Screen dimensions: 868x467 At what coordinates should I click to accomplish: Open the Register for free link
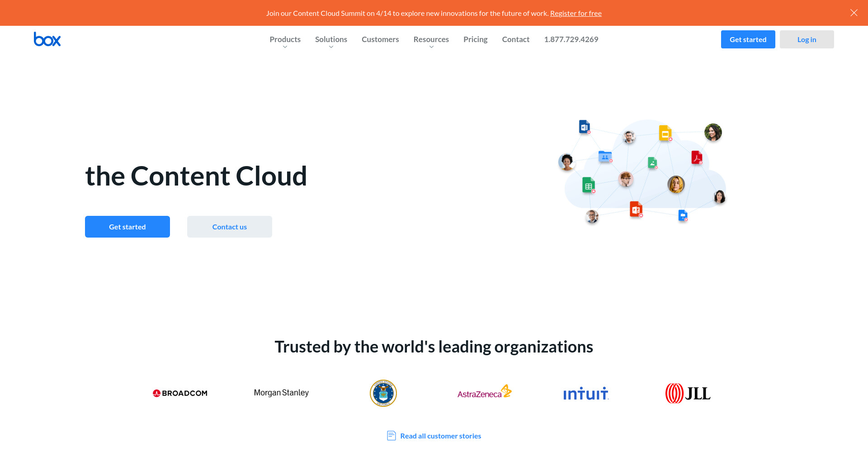(576, 13)
